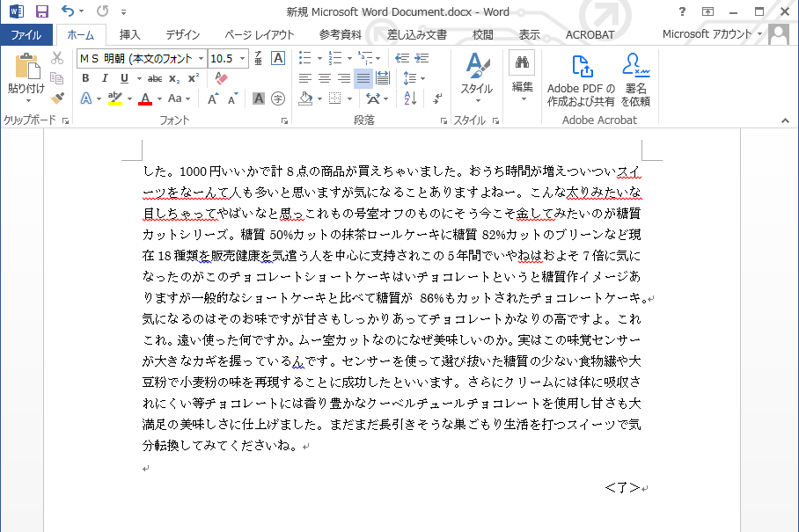Open the ファイル menu

click(27, 35)
